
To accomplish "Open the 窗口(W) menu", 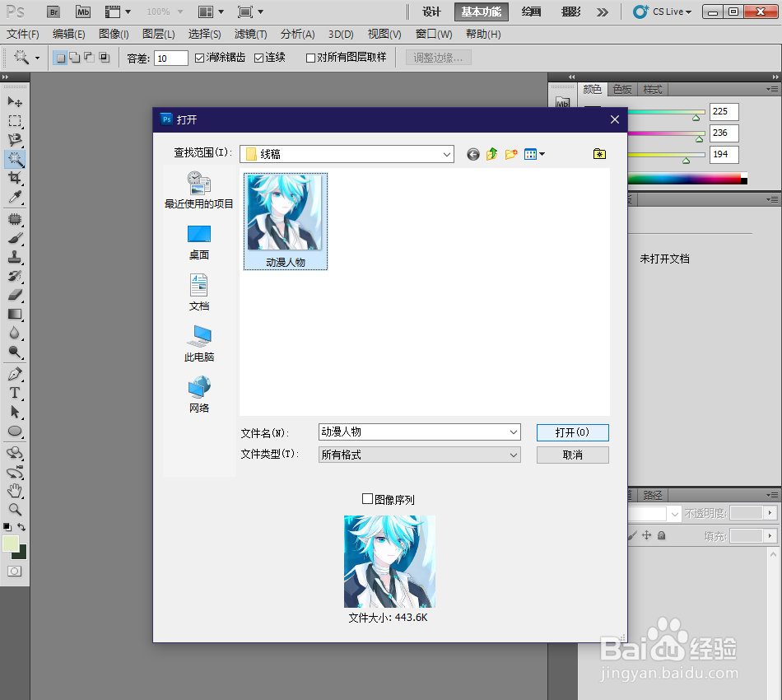I will (434, 34).
